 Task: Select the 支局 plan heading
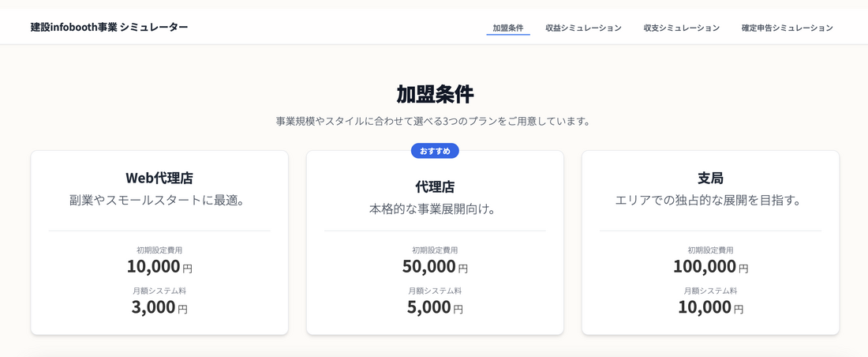tap(710, 178)
